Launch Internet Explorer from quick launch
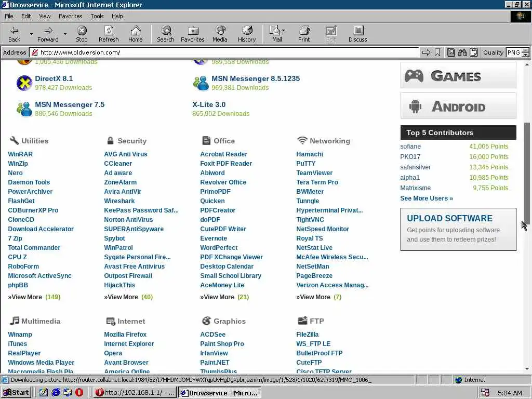The width and height of the screenshot is (532, 399). point(56,393)
